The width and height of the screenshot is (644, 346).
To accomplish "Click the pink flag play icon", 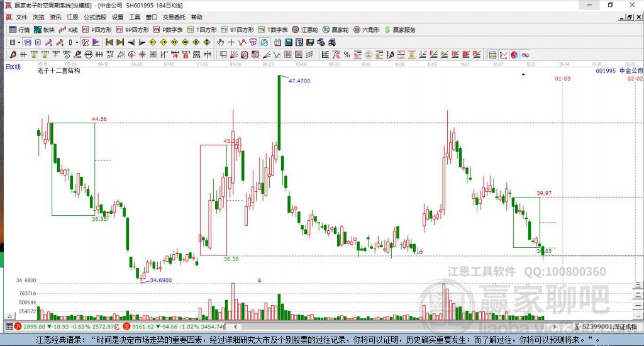I will click(96, 42).
